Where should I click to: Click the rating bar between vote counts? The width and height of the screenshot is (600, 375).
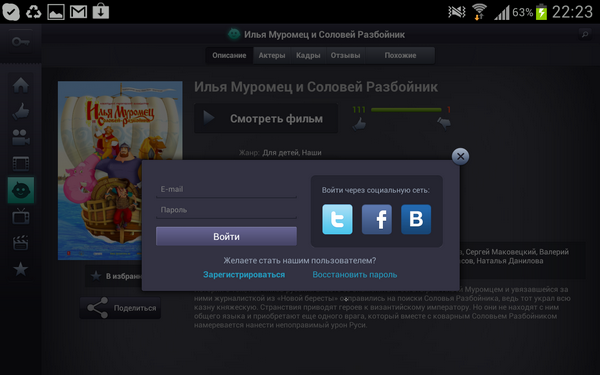pos(406,110)
